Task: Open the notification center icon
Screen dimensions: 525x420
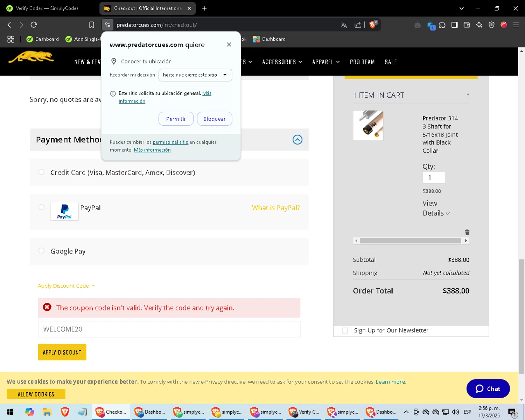Action: pos(512,412)
